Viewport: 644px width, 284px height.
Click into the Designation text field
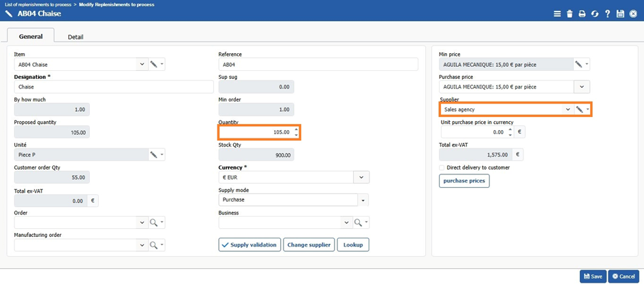coord(113,87)
